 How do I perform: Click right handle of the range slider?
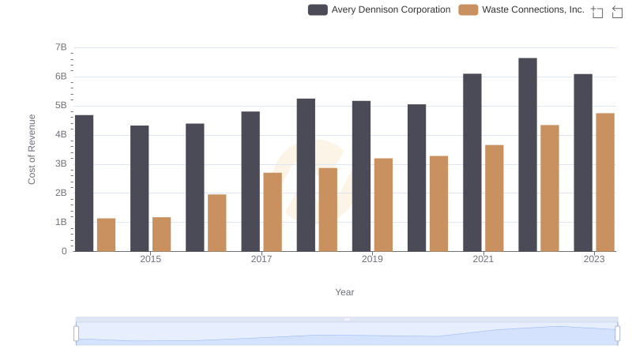[x=618, y=334]
